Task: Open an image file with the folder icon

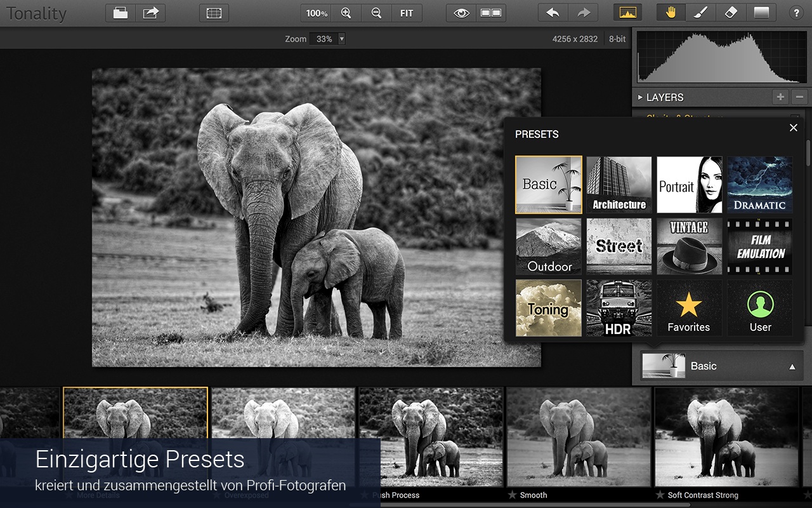Action: (x=121, y=13)
